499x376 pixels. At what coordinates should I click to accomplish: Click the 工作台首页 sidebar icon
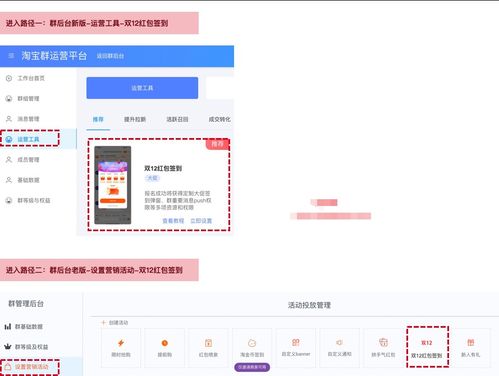click(x=9, y=78)
